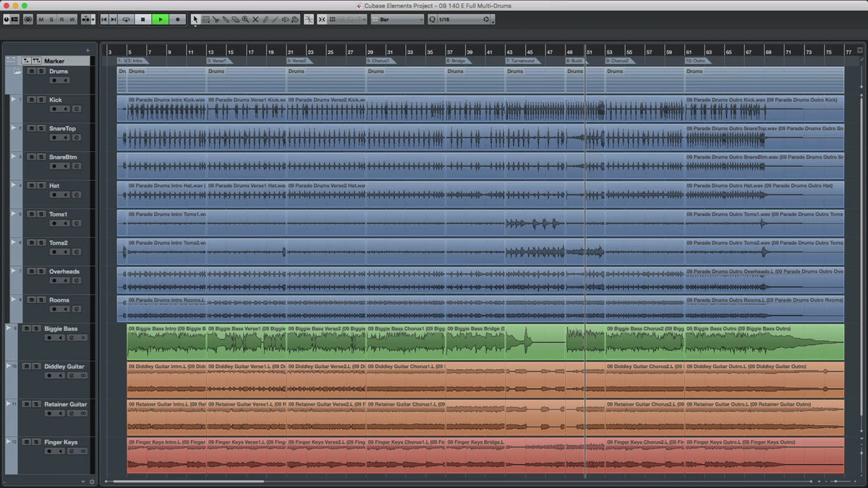The width and height of the screenshot is (868, 488).
Task: Click the global Mute state button M
Action: coord(41,20)
